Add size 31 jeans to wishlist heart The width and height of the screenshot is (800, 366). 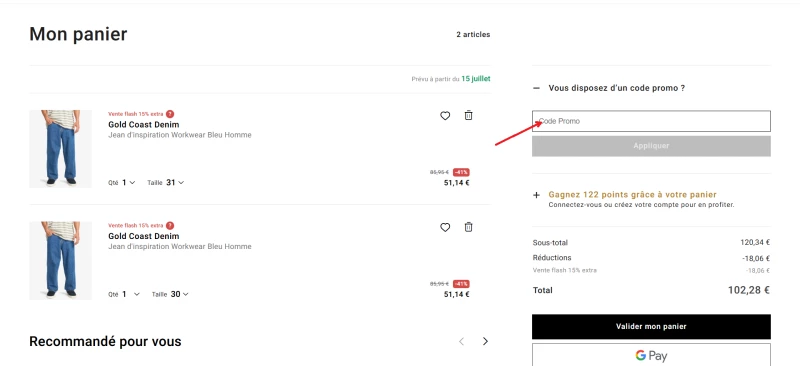pos(445,116)
